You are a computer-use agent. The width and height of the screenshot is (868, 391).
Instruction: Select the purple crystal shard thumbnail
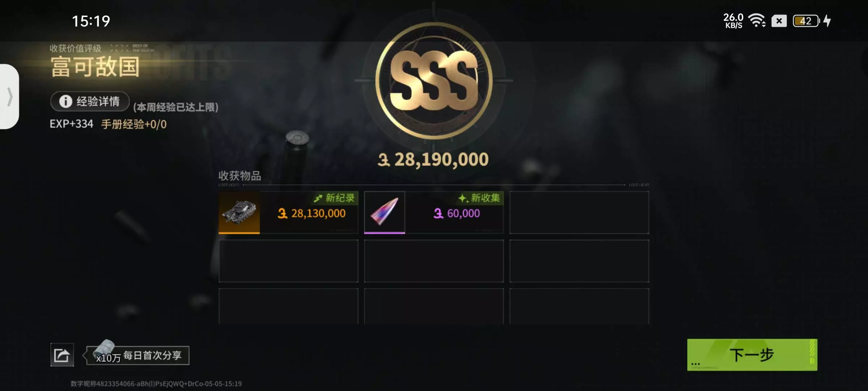click(384, 213)
